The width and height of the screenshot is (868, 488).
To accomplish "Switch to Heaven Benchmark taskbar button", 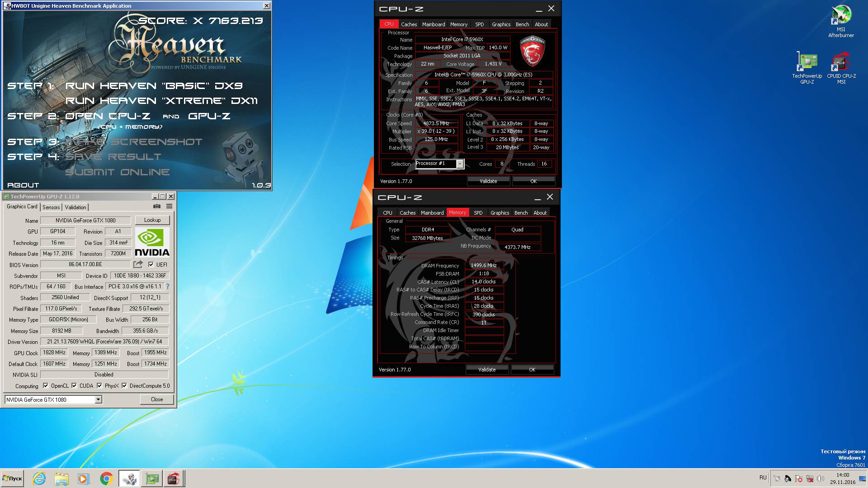I will [129, 479].
